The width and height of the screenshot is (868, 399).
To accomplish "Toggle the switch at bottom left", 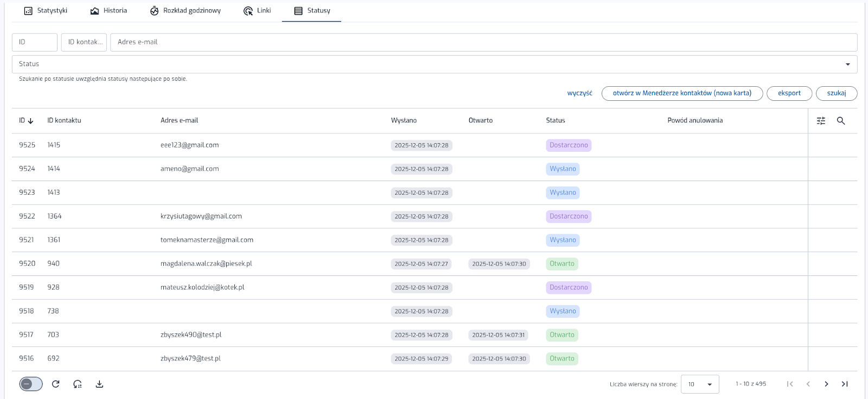I will pos(31,384).
